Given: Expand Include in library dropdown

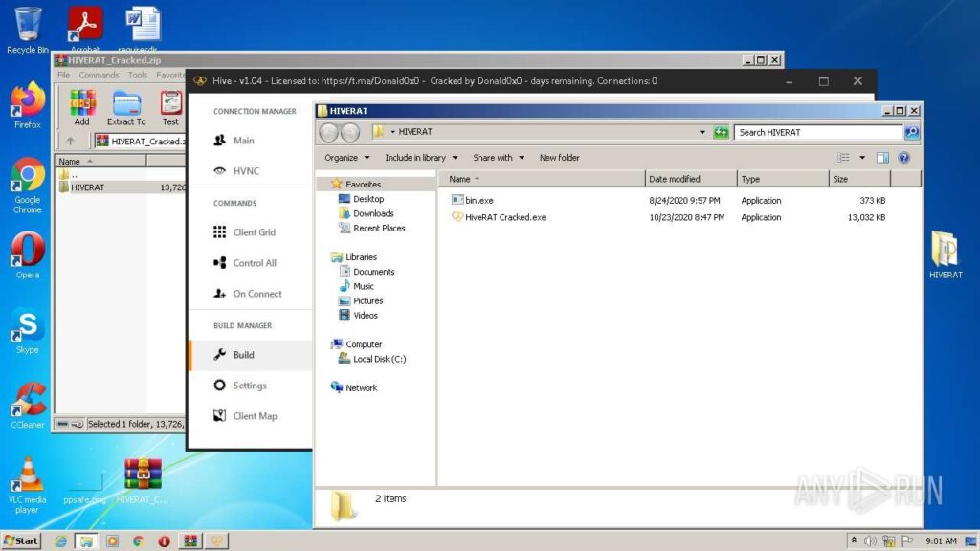Looking at the screenshot, I should 421,158.
